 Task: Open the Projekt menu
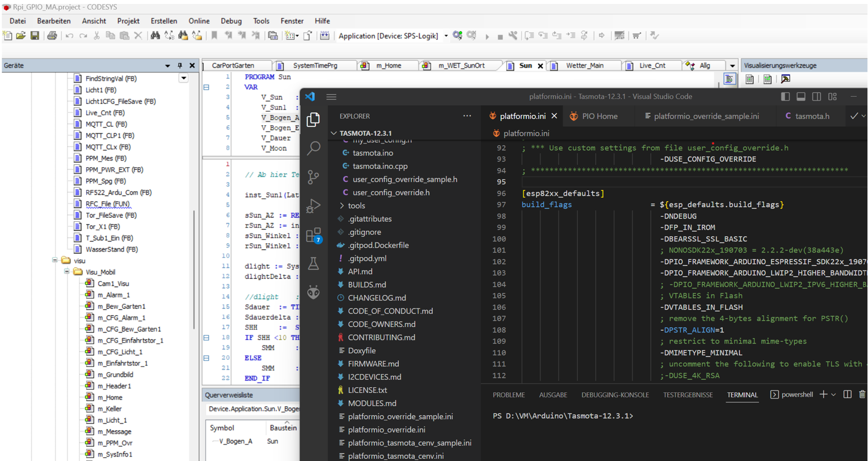[128, 21]
